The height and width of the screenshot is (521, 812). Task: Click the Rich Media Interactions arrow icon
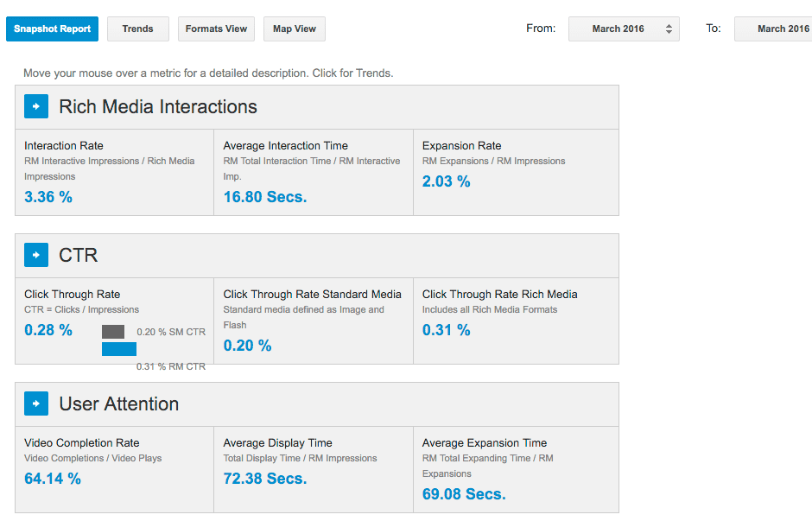tap(36, 107)
